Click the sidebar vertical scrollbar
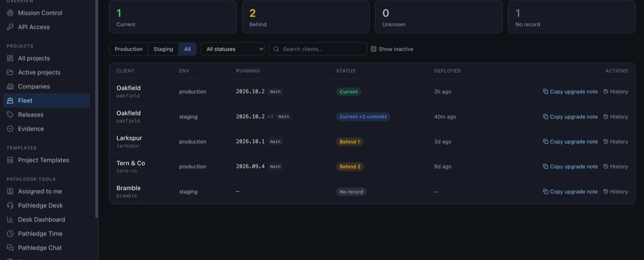Screen dimensions: 644x260 pyautogui.click(x=97, y=109)
